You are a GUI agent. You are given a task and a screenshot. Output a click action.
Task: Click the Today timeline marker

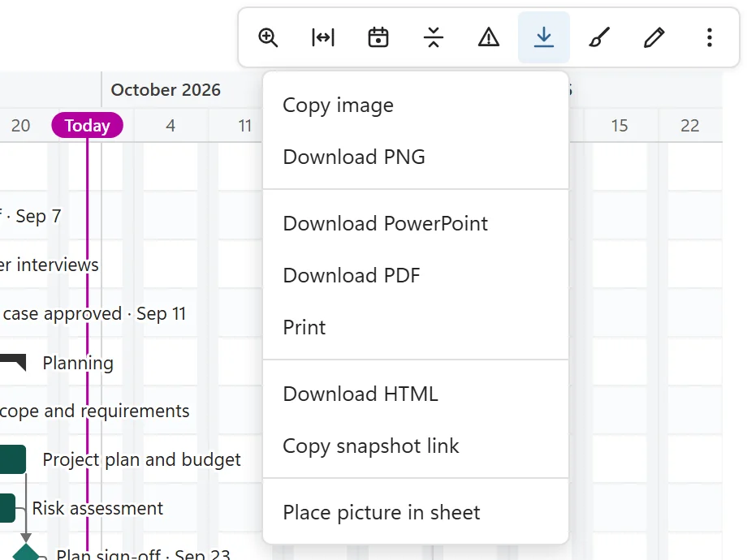click(x=87, y=125)
